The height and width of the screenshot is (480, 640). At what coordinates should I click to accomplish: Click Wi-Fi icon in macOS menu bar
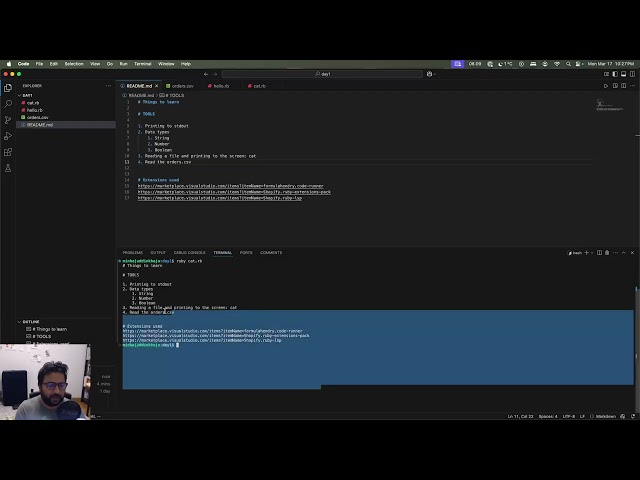557,64
